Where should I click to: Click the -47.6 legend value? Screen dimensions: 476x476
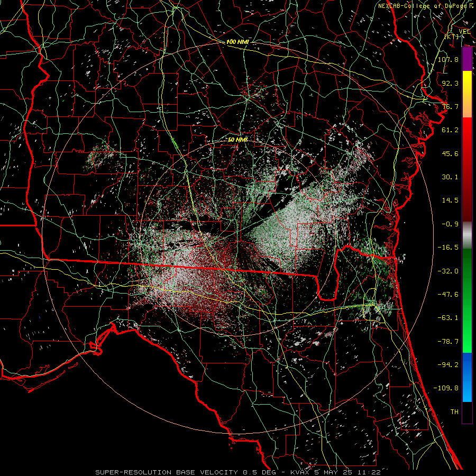click(x=448, y=295)
